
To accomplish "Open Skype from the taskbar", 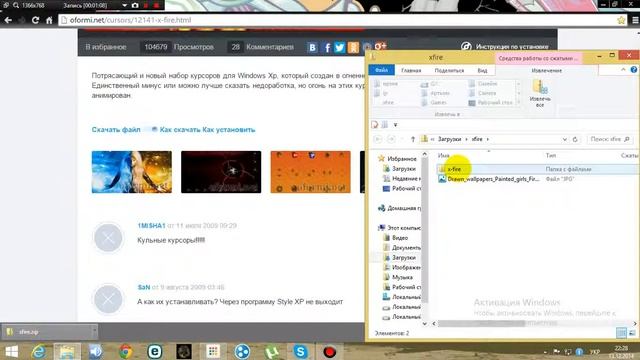I will [300, 351].
